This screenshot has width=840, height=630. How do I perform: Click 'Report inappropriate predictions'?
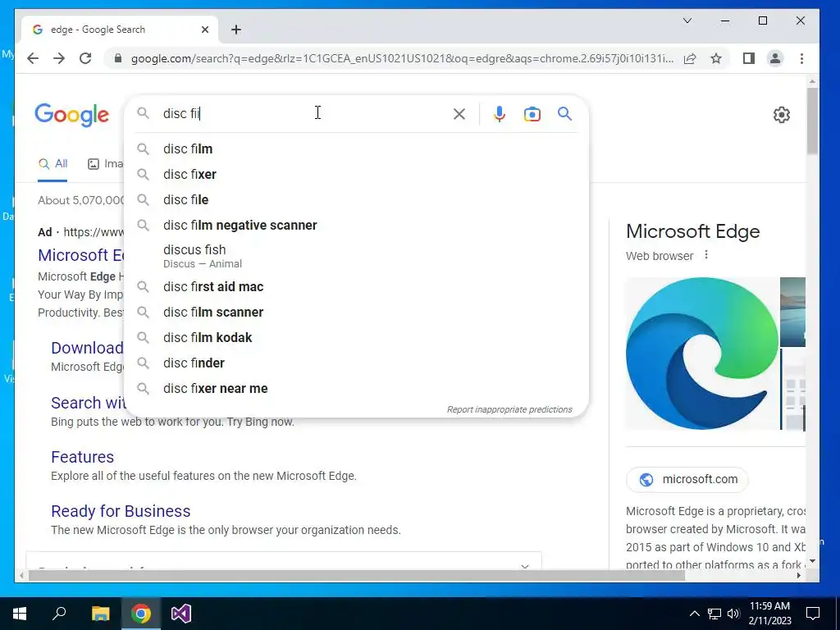509,409
